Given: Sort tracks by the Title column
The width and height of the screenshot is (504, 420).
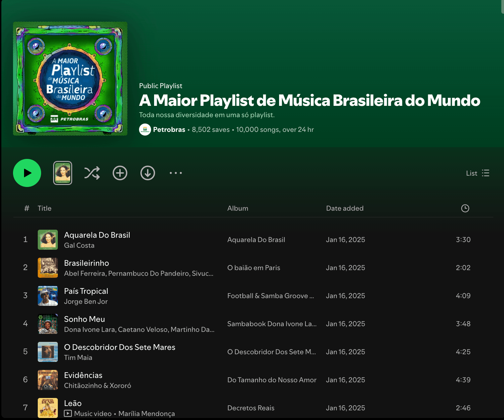Looking at the screenshot, I should pyautogui.click(x=44, y=208).
